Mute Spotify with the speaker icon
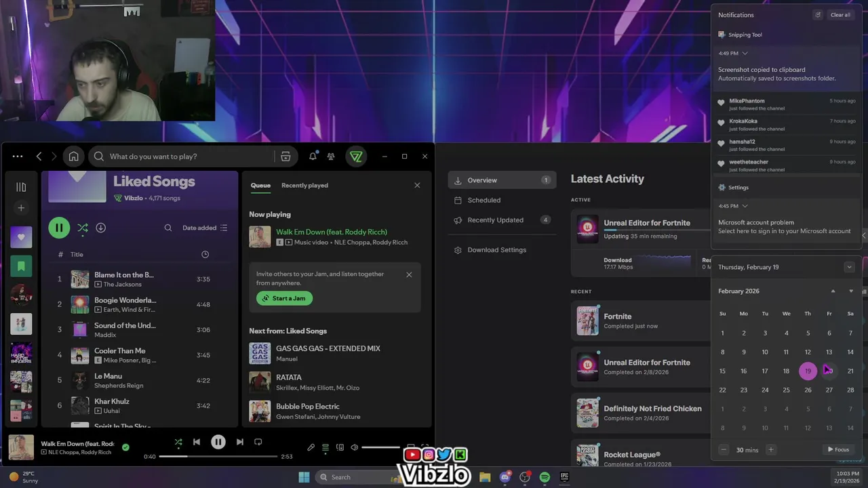 [354, 447]
